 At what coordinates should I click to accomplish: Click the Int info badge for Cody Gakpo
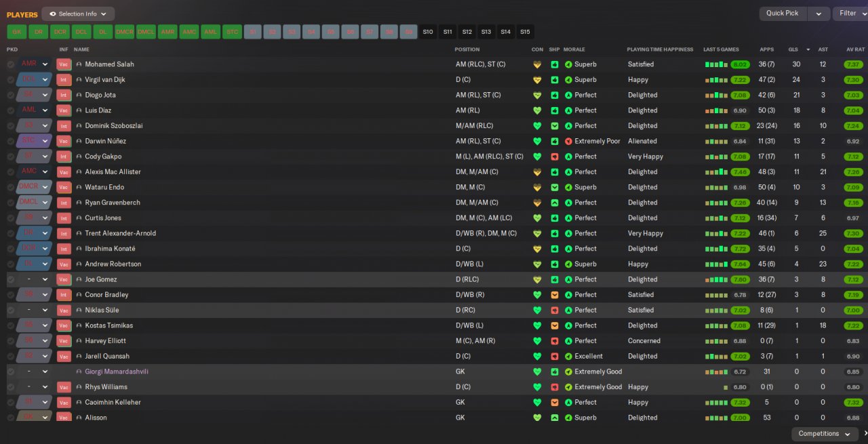pos(64,157)
